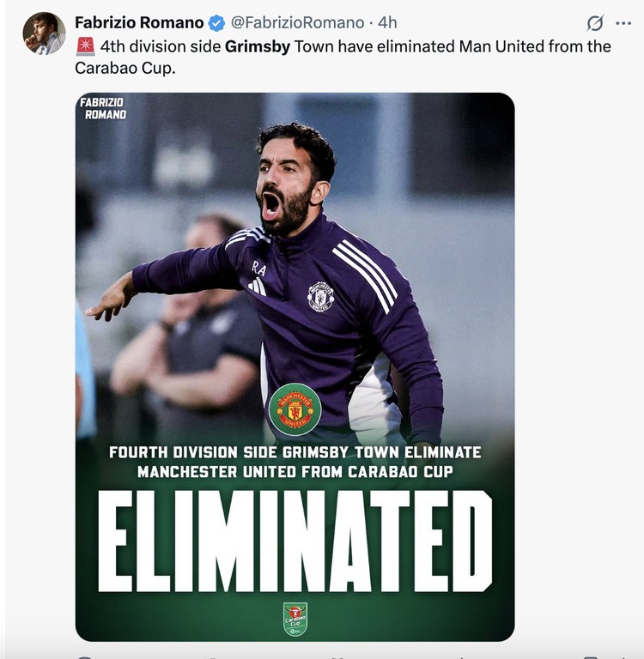Open Fabrizio Romano's profile picture
644x659 pixels.
pos(44,33)
